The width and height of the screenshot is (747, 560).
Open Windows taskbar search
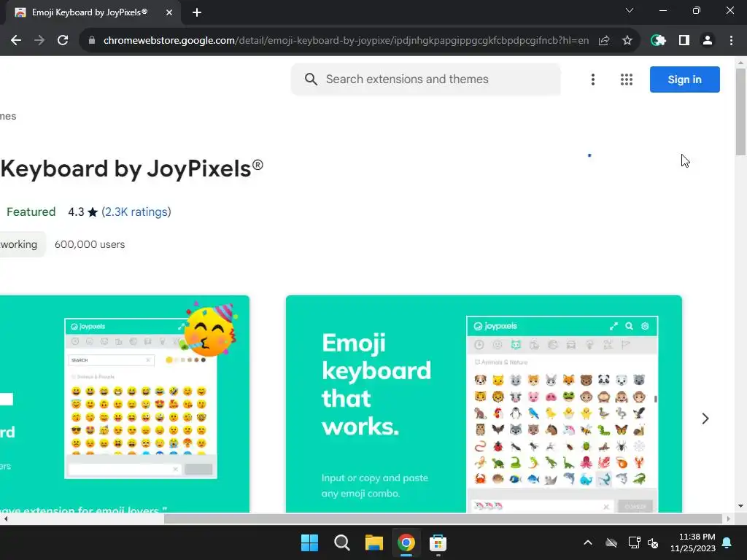(341, 542)
